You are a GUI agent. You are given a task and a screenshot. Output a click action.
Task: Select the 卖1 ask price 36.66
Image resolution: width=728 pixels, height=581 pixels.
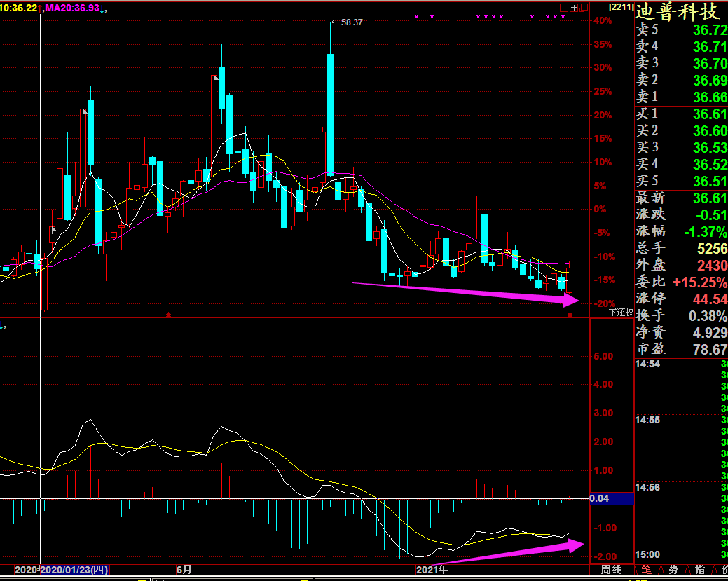(x=710, y=97)
